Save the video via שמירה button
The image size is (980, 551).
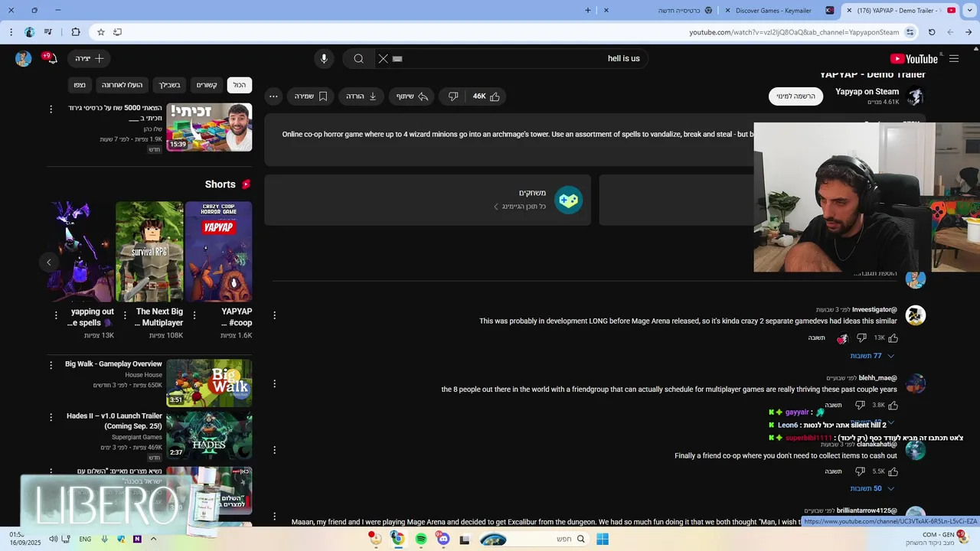tap(312, 96)
